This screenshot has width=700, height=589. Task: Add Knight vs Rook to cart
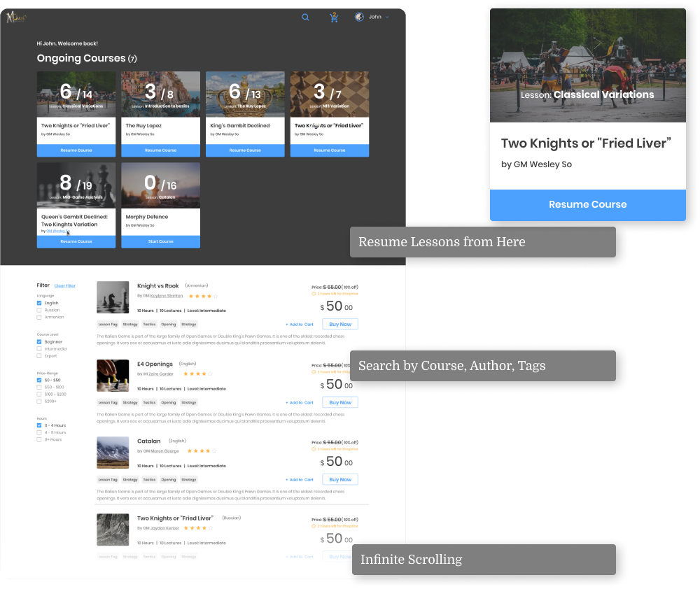click(300, 325)
